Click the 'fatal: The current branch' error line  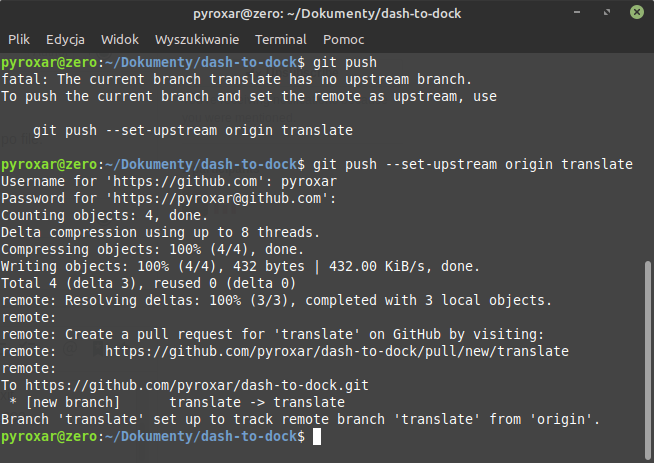236,79
